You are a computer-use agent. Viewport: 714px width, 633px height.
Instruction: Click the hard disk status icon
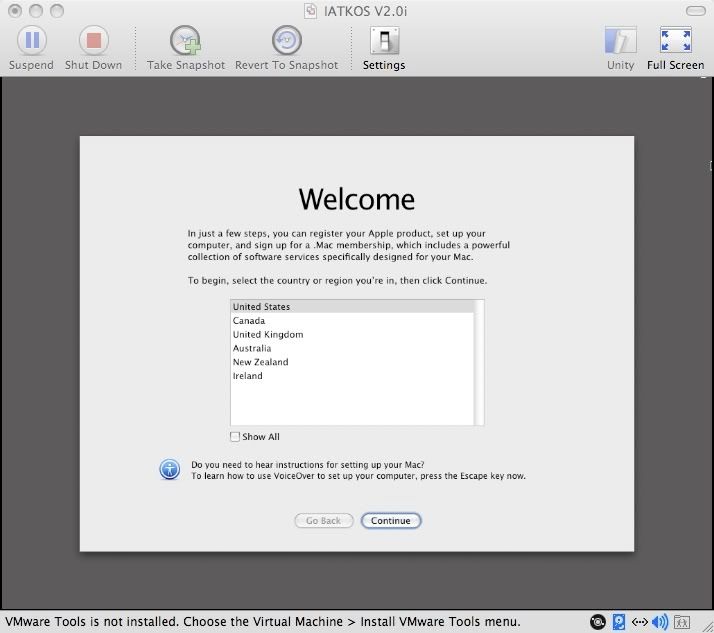point(618,622)
